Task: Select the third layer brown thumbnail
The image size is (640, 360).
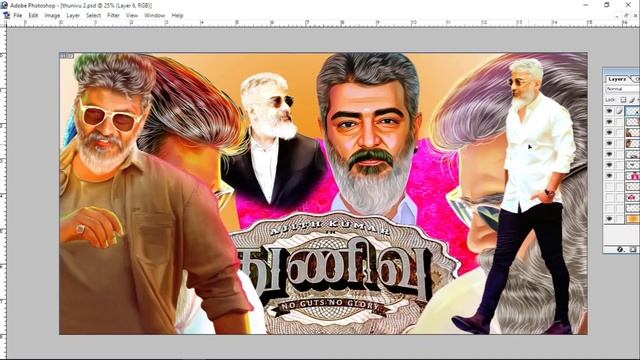Action: click(x=633, y=132)
